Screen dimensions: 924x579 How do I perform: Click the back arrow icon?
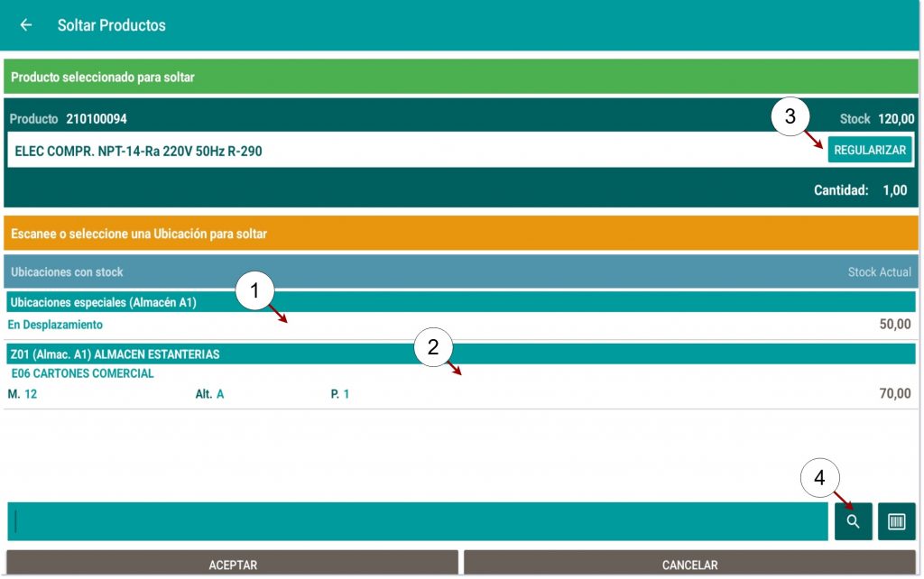[26, 25]
